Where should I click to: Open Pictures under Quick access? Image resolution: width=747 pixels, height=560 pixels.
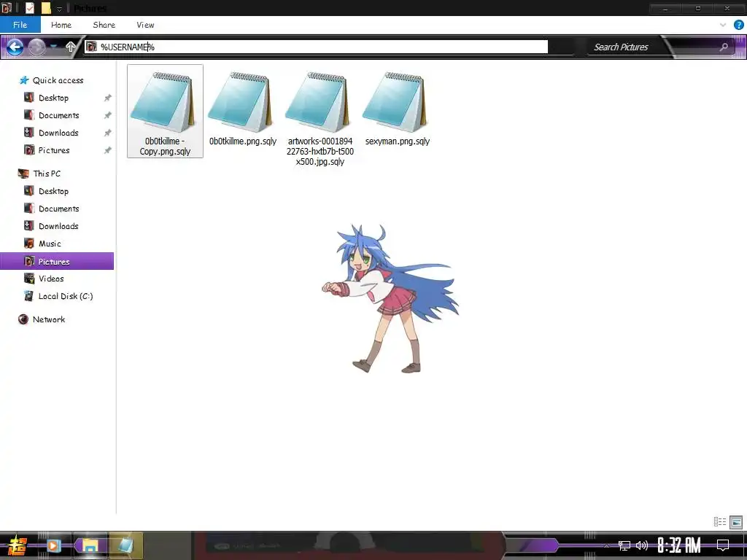[47, 150]
